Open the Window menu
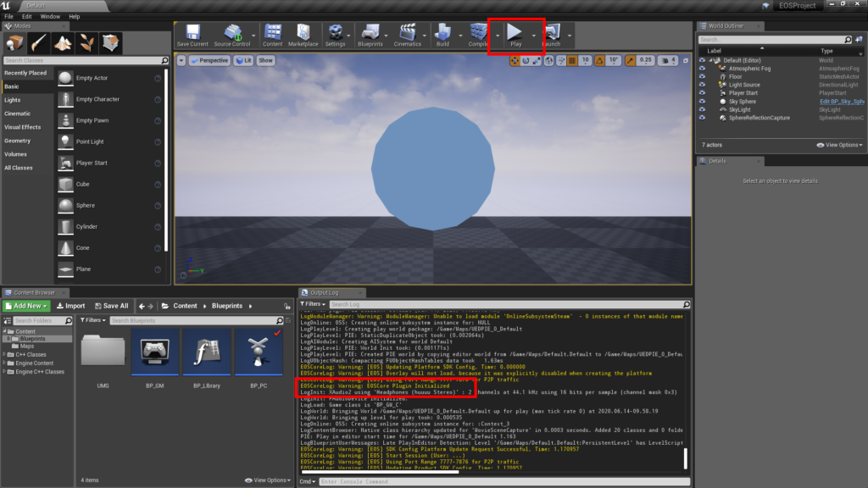This screenshot has height=488, width=868. coord(50,17)
